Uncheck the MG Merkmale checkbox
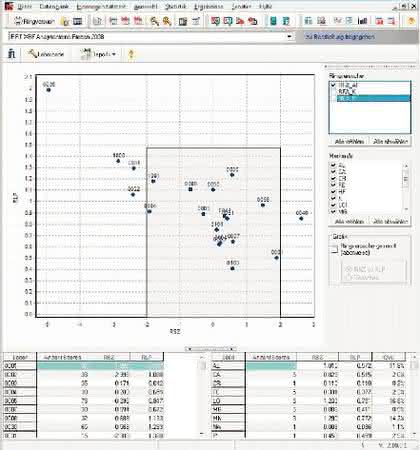Screen dimensions: 420x450 pyautogui.click(x=333, y=211)
